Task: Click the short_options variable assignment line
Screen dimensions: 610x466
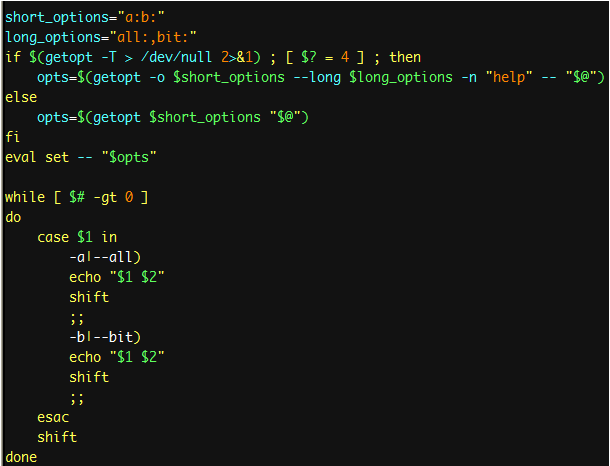Action: click(85, 18)
